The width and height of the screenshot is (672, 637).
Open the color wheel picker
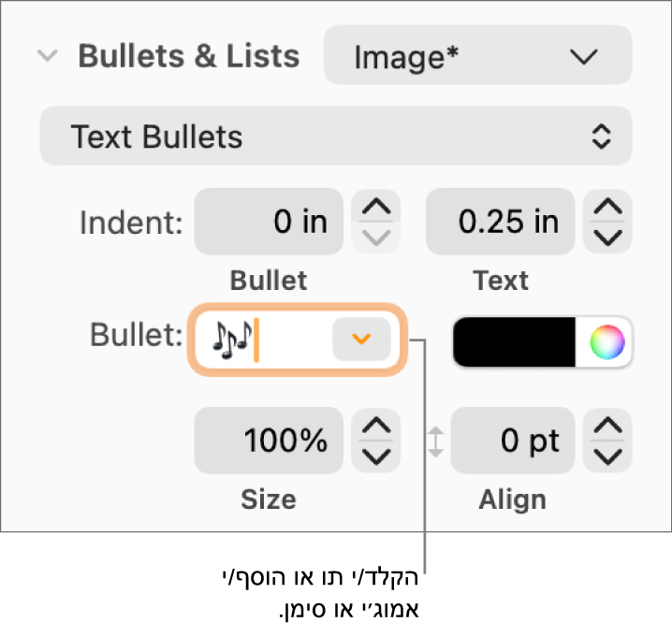point(606,343)
